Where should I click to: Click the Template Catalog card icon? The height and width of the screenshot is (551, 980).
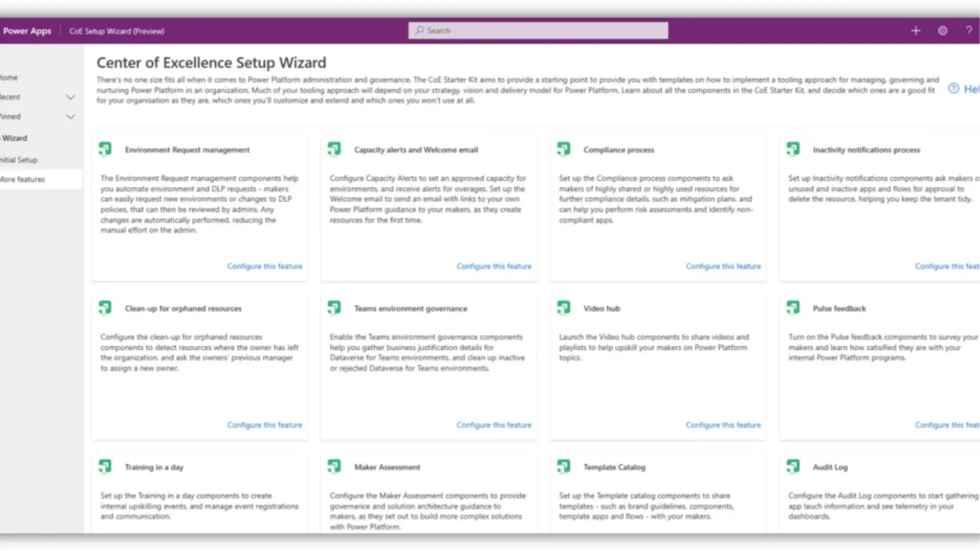[563, 466]
